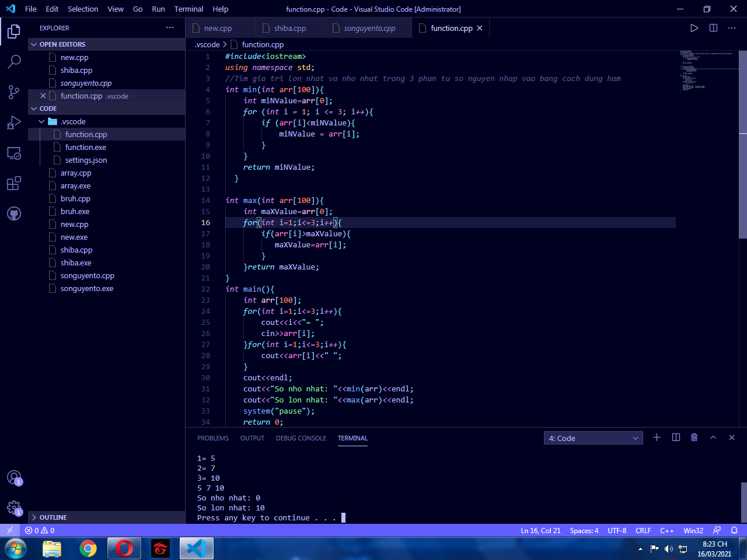
Task: Open the Extensions view icon
Action: [14, 183]
